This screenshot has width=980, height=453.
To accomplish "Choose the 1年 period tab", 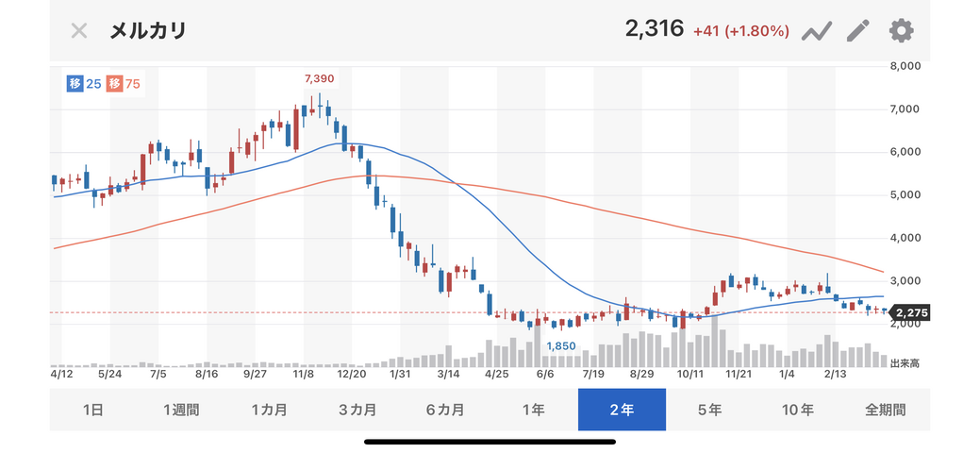I will (533, 410).
